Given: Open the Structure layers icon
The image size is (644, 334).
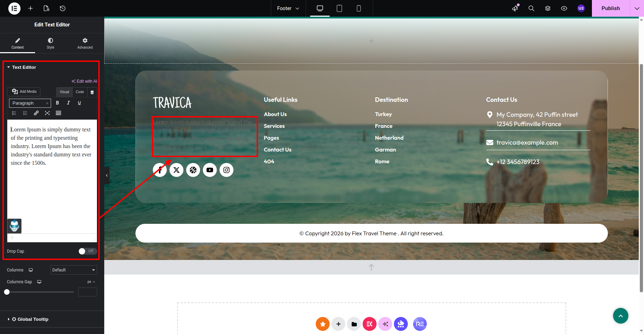Looking at the screenshot, I should coord(548,8).
